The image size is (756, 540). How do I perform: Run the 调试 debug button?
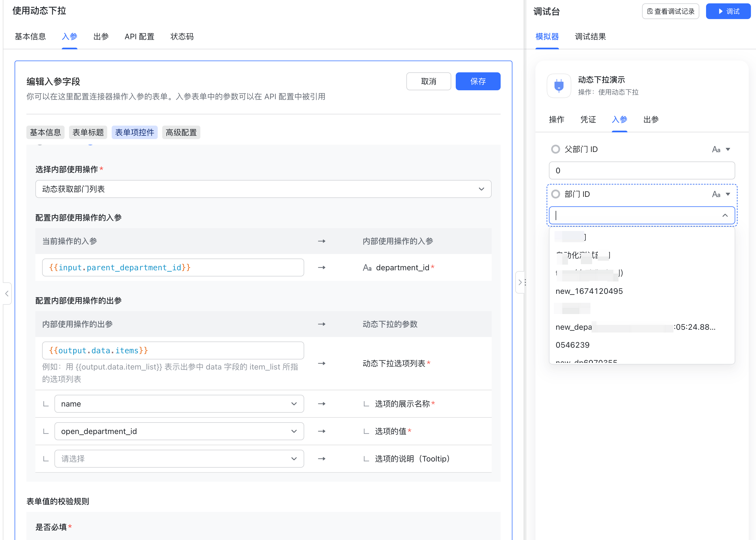click(x=728, y=11)
